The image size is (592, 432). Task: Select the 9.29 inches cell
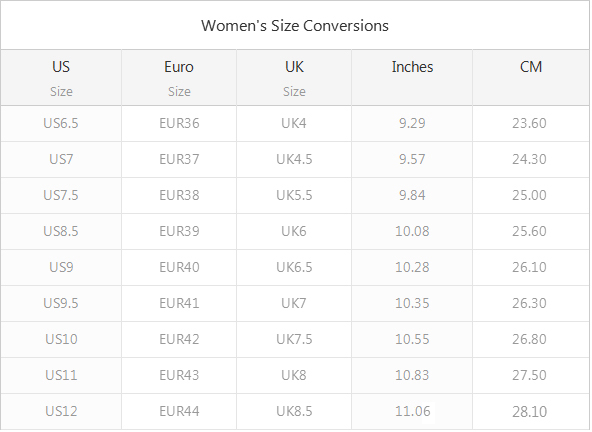[x=412, y=123]
